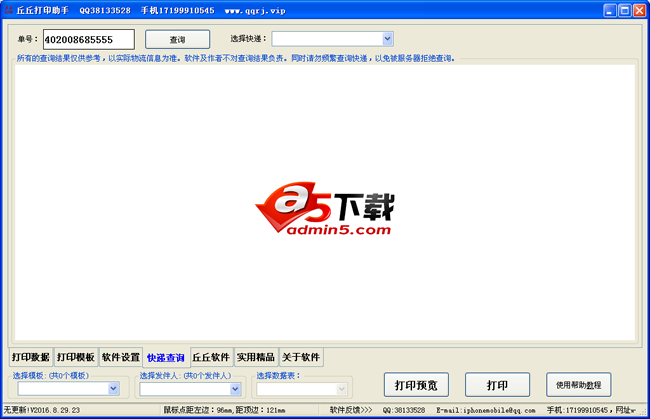Image resolution: width=650 pixels, height=419 pixels.
Task: Click the 手机:17199910545 status bar text
Action: pos(577,410)
